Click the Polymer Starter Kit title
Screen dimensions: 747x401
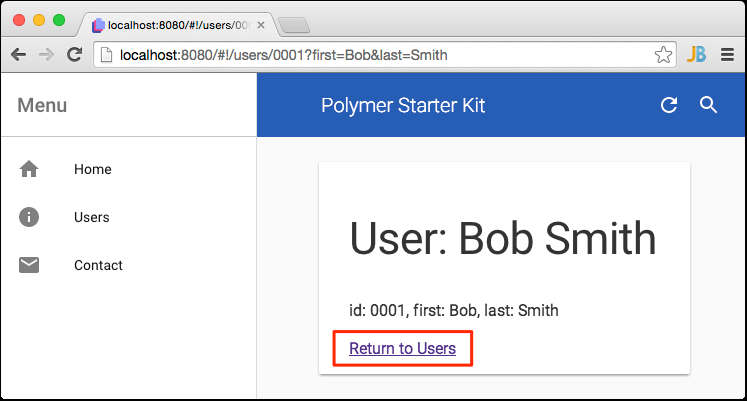[403, 105]
